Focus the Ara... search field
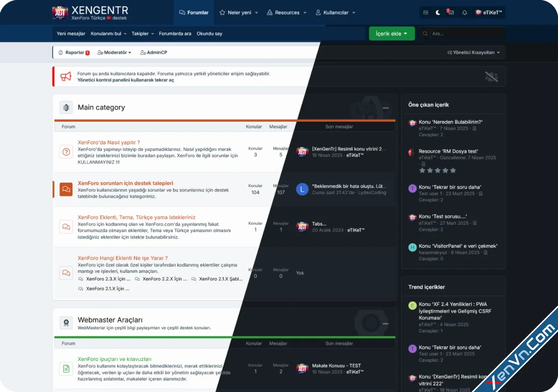 click(x=467, y=34)
